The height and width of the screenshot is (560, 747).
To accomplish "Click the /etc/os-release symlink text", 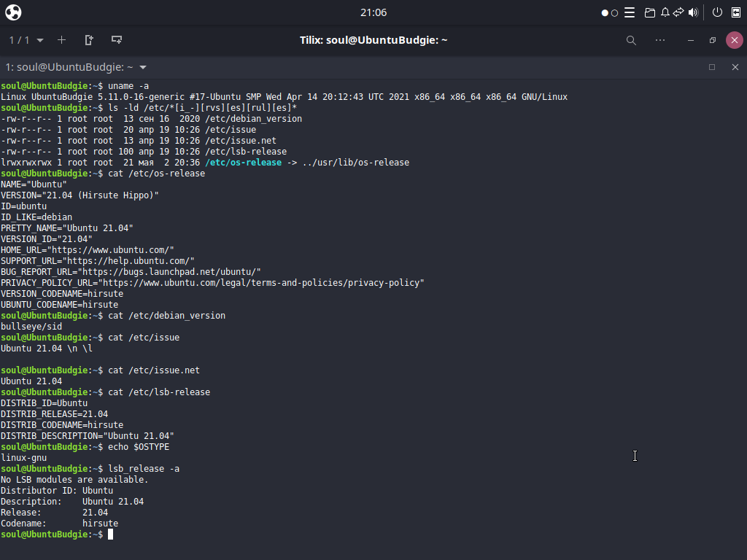I will (x=243, y=163).
